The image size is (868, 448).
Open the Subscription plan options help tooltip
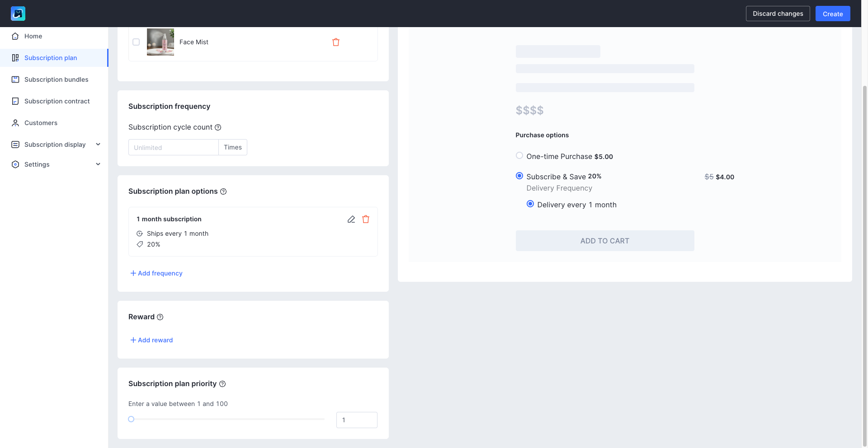coord(223,191)
